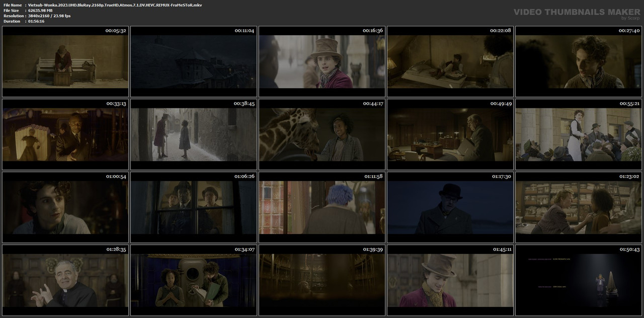Open the thumbnail at 01:45:11

pos(450,280)
